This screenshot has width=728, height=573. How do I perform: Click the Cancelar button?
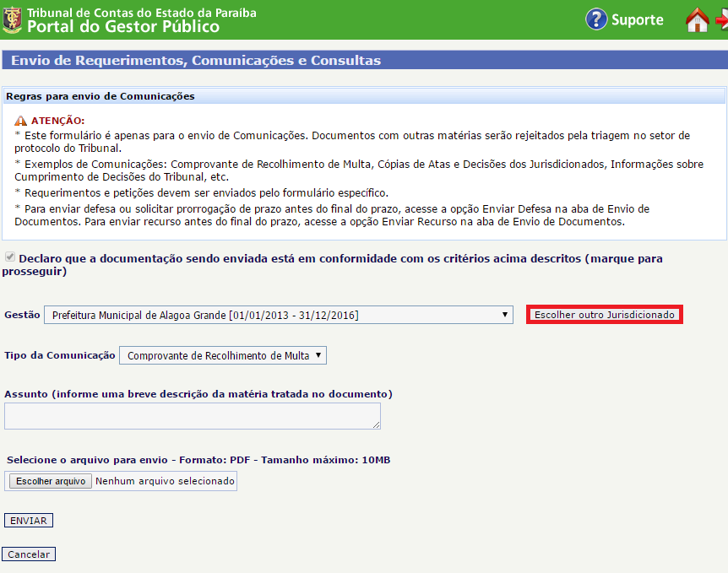29,554
